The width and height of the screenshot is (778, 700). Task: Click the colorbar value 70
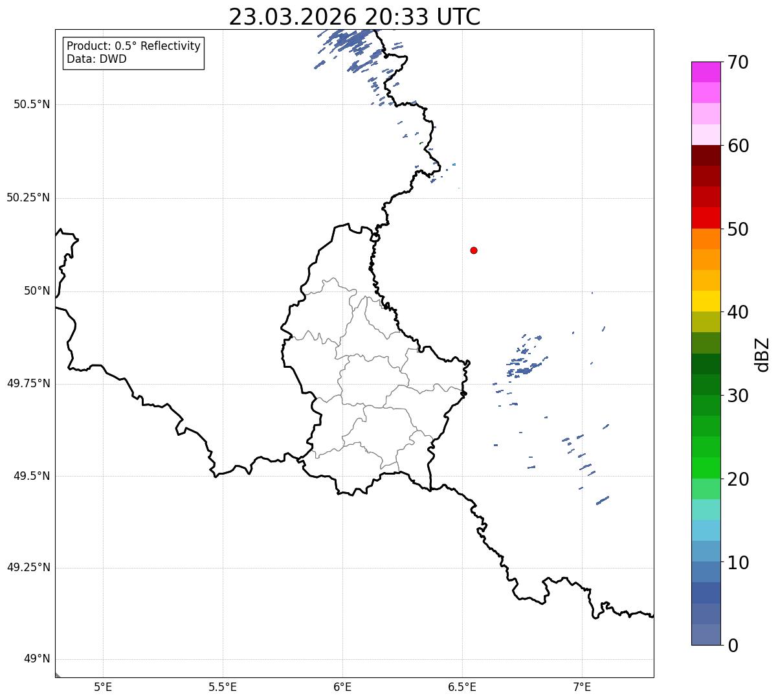click(738, 63)
